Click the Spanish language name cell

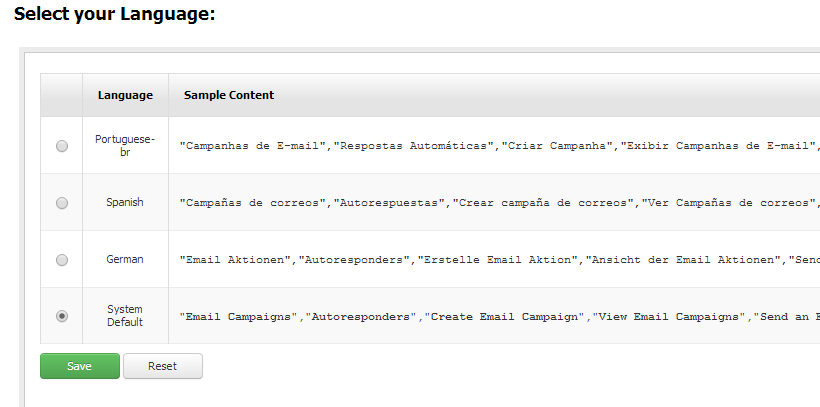(x=125, y=202)
